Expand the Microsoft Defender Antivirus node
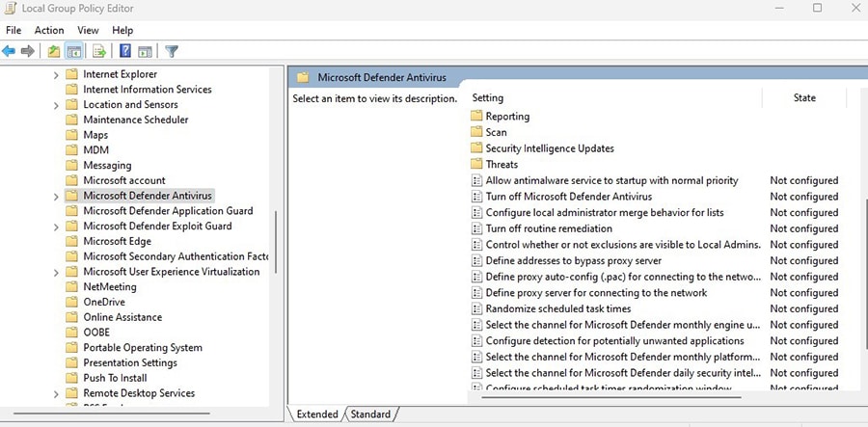The image size is (868, 427). (x=56, y=197)
